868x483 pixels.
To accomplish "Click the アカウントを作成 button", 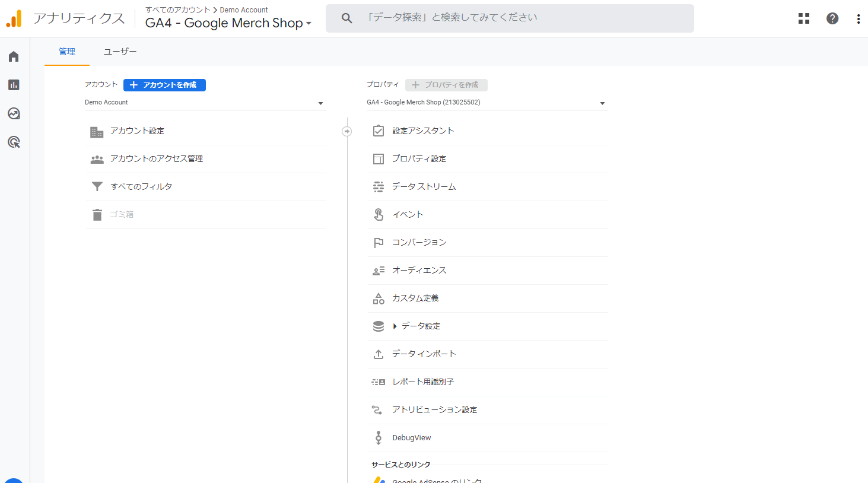I will pyautogui.click(x=164, y=85).
